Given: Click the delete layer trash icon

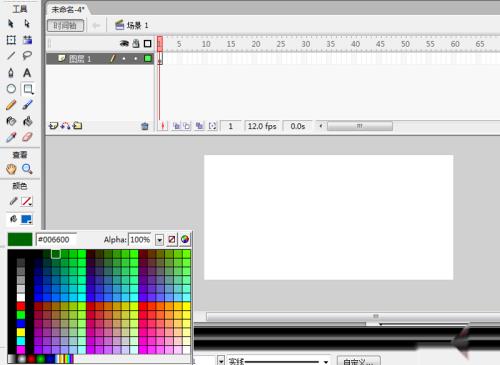Looking at the screenshot, I should click(x=145, y=126).
